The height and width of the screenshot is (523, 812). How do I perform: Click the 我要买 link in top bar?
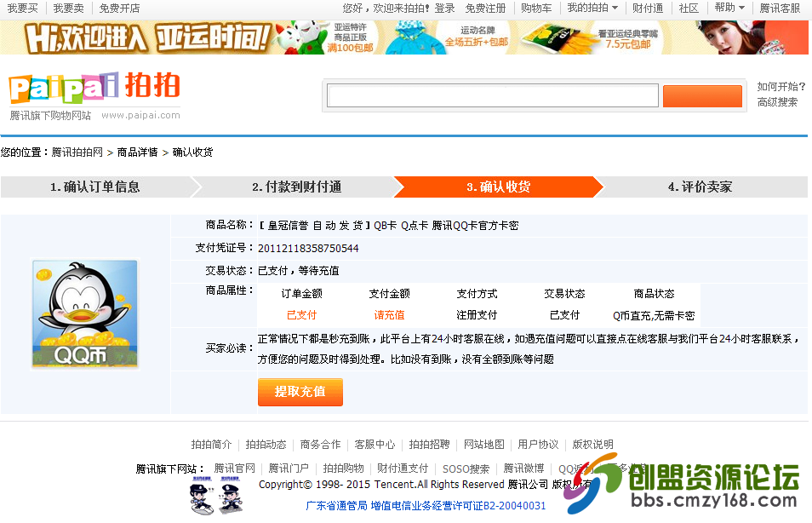coord(23,9)
